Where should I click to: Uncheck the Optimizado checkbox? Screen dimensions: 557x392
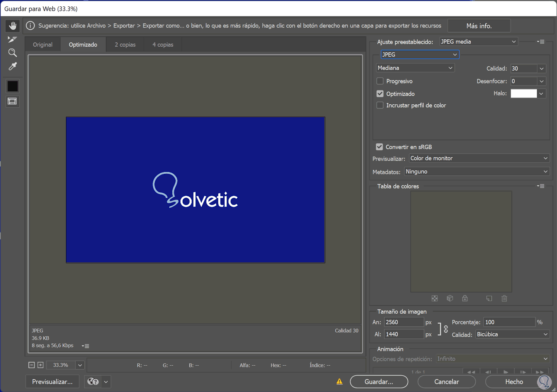tap(380, 94)
